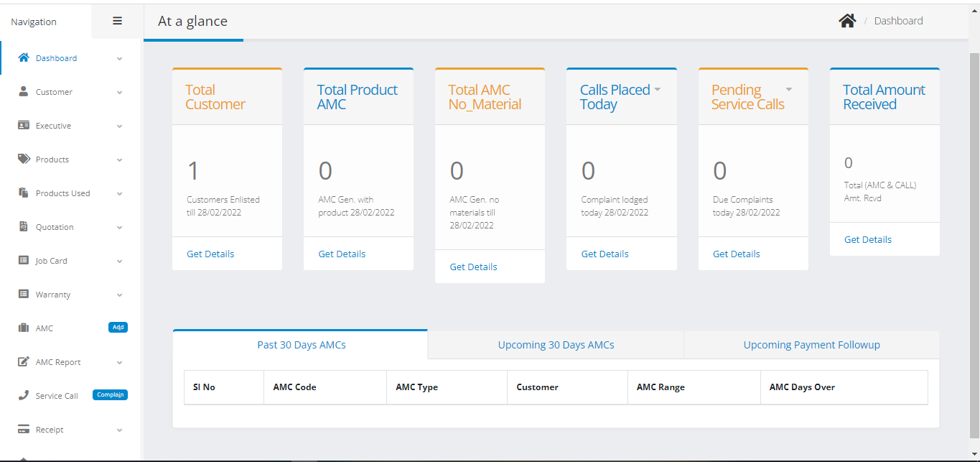Image resolution: width=980 pixels, height=462 pixels.
Task: Open Products via its tag icon
Action: pos(22,159)
